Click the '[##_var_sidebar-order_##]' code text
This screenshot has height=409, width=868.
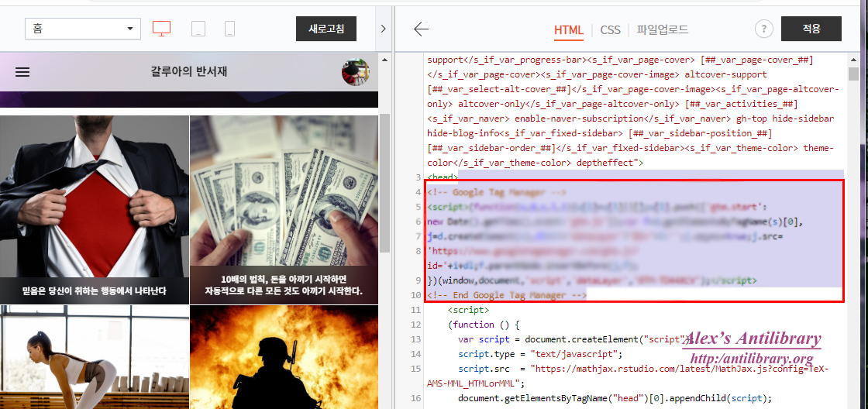(491, 148)
